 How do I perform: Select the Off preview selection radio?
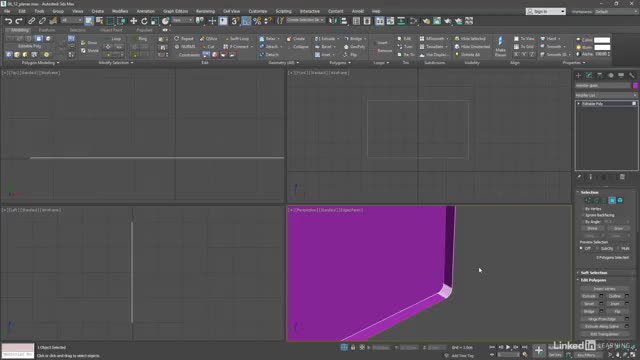click(x=581, y=248)
